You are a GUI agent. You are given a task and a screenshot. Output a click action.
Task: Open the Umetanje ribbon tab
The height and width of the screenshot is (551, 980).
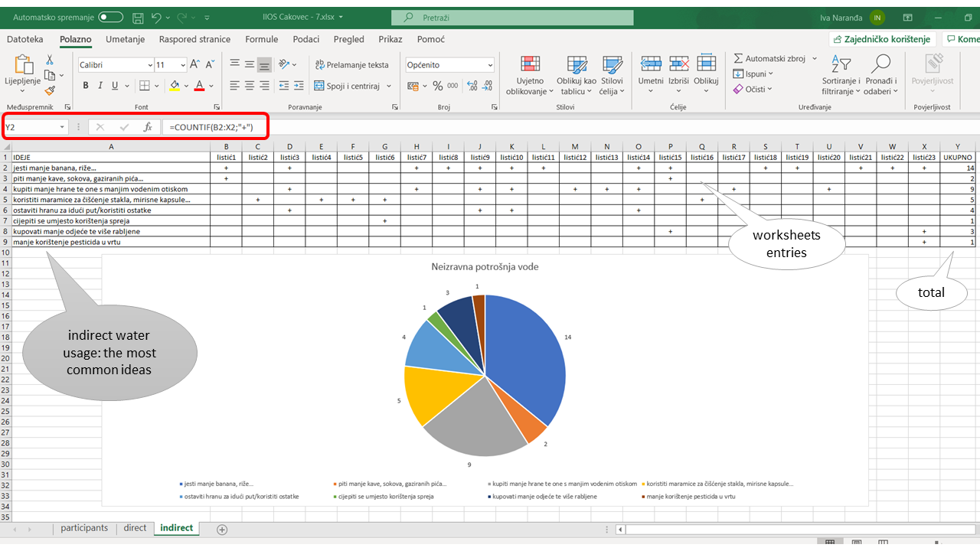[126, 39]
